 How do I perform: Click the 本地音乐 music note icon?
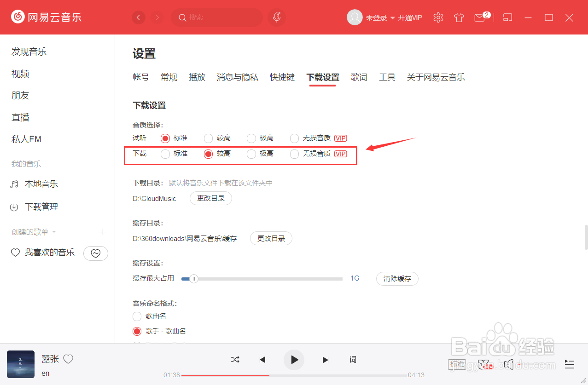click(14, 184)
